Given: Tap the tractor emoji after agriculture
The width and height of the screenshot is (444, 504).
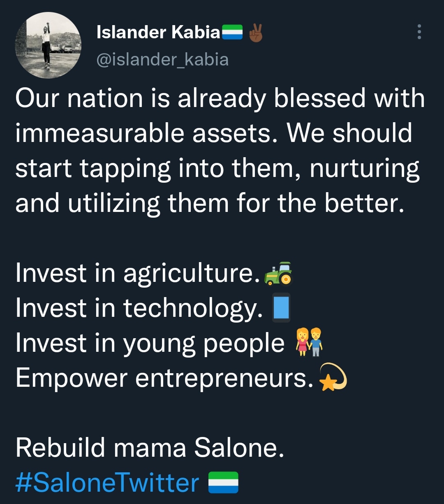Looking at the screenshot, I should [x=278, y=273].
